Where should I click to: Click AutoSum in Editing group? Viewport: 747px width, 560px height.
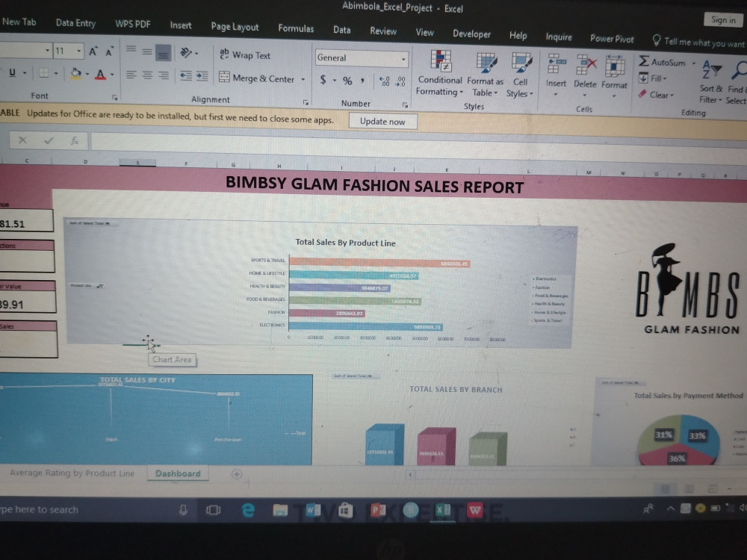click(x=662, y=61)
